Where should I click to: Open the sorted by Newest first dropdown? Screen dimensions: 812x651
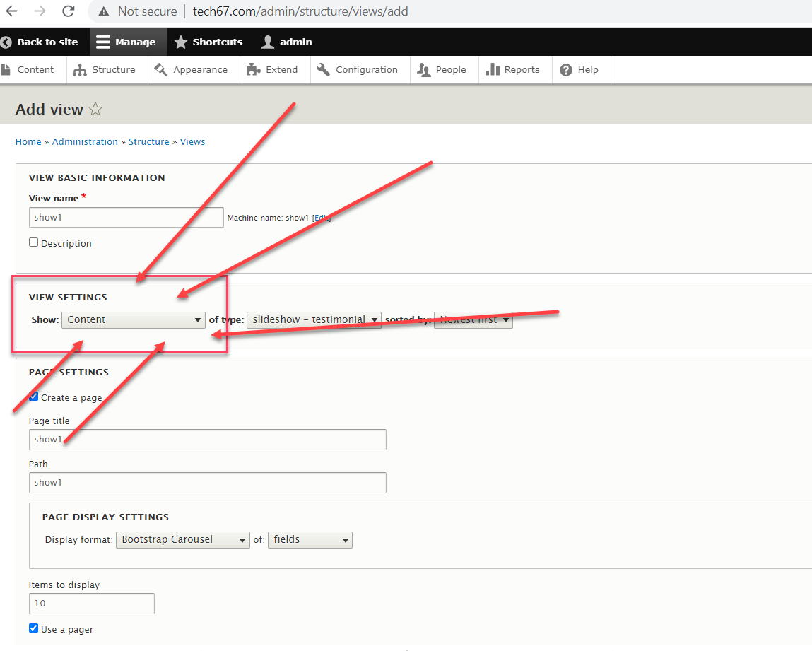pos(473,320)
